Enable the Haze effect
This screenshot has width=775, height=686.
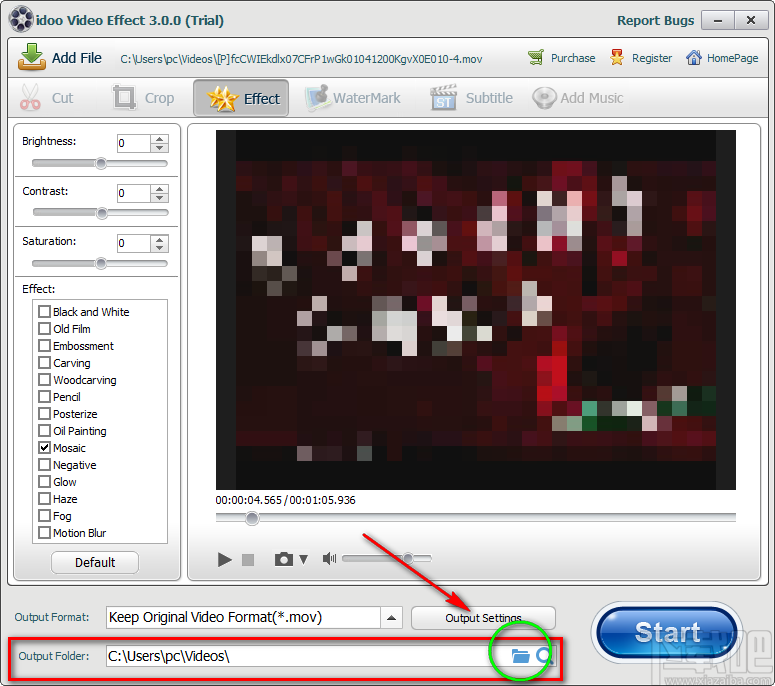[44, 499]
